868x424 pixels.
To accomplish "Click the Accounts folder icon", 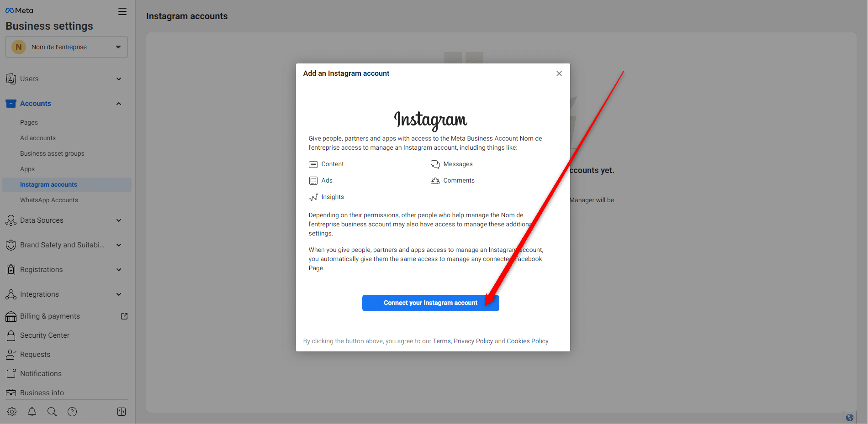I will (x=11, y=104).
